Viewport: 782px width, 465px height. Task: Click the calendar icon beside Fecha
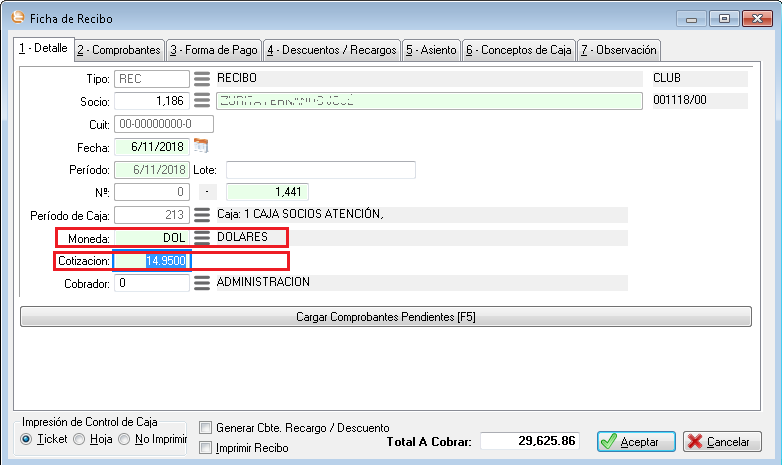(x=200, y=146)
